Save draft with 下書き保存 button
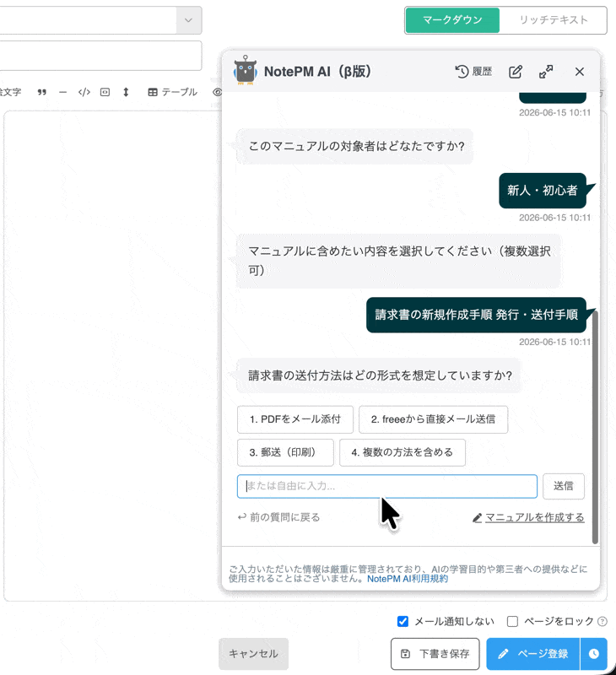 435,654
